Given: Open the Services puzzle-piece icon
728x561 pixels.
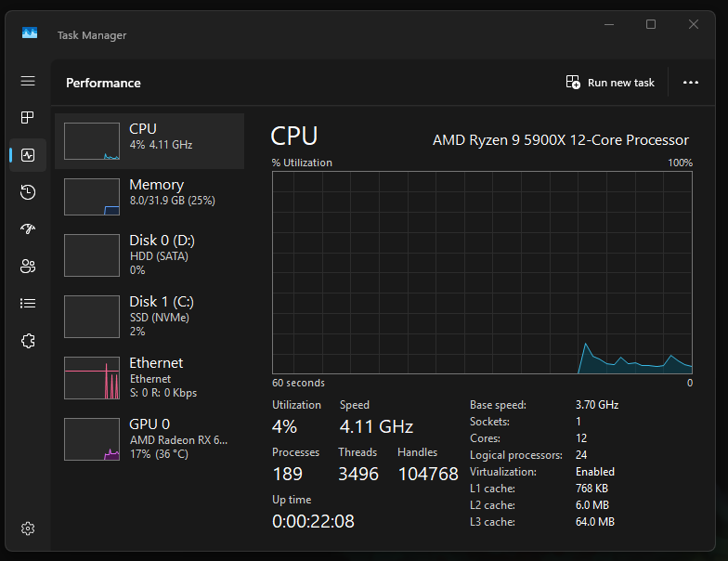Looking at the screenshot, I should (28, 340).
